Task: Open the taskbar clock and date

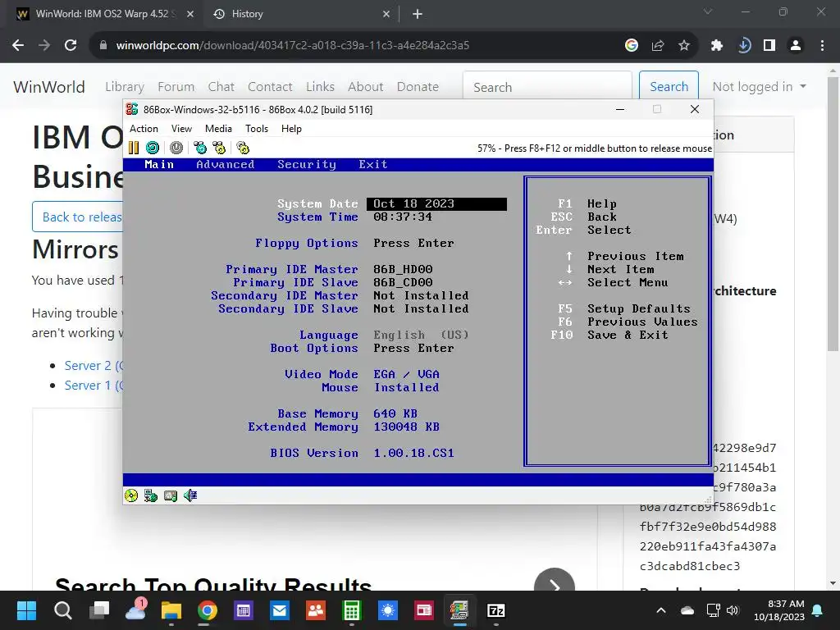Action: pyautogui.click(x=779, y=610)
